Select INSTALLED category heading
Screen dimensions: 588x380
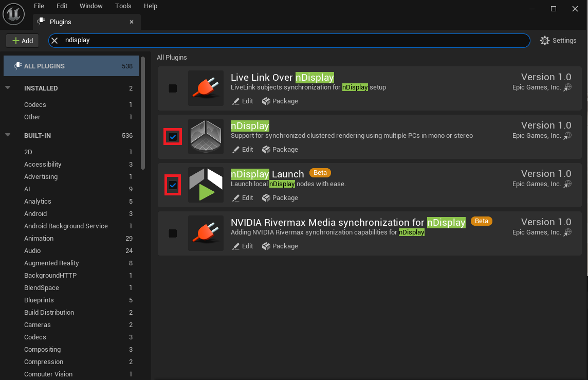click(41, 88)
